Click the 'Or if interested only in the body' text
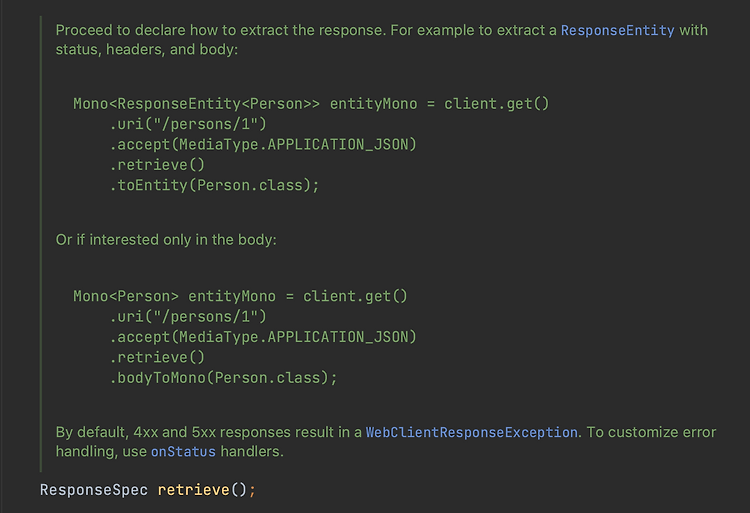 pyautogui.click(x=166, y=240)
